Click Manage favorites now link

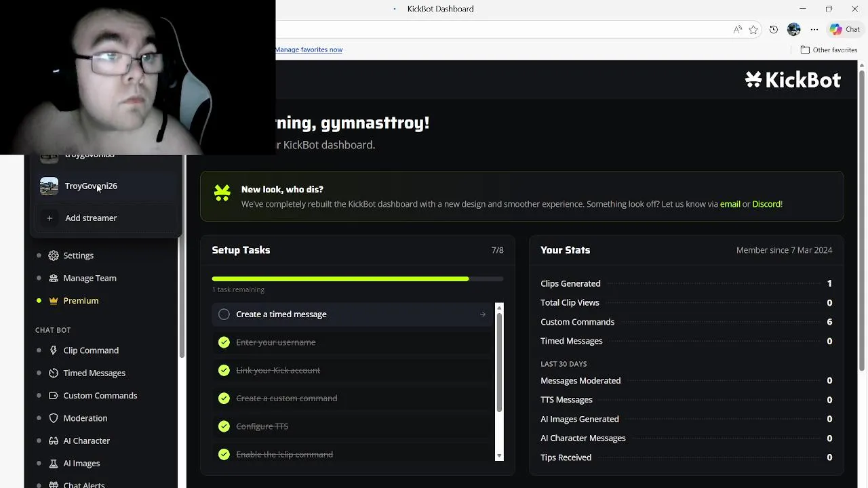pyautogui.click(x=309, y=49)
